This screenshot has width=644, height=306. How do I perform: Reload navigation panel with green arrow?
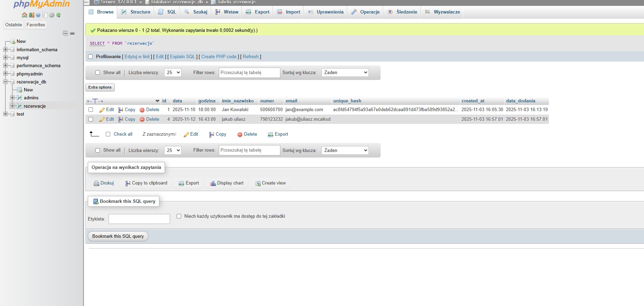pyautogui.click(x=58, y=15)
